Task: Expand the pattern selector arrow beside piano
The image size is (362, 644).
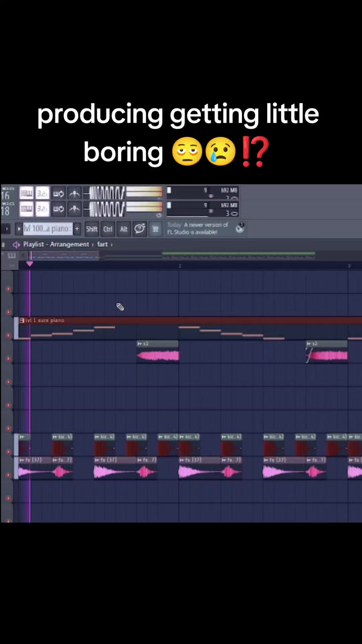Action: (19, 229)
